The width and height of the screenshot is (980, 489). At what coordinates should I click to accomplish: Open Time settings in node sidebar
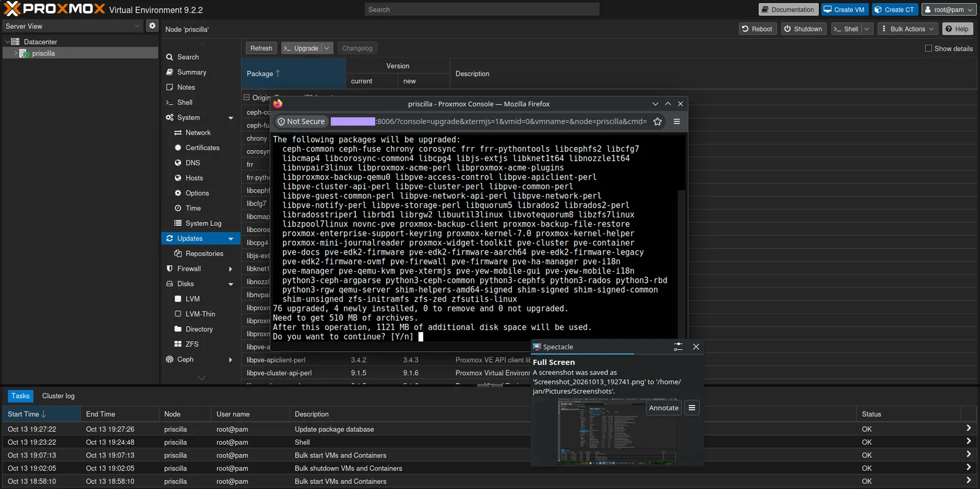193,208
